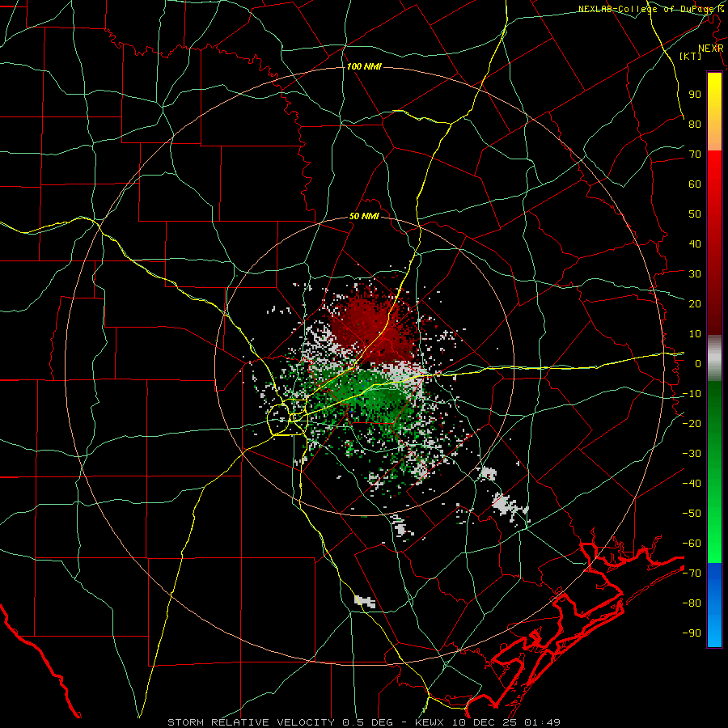Click the -20 scale label
The image size is (728, 728).
[x=692, y=423]
